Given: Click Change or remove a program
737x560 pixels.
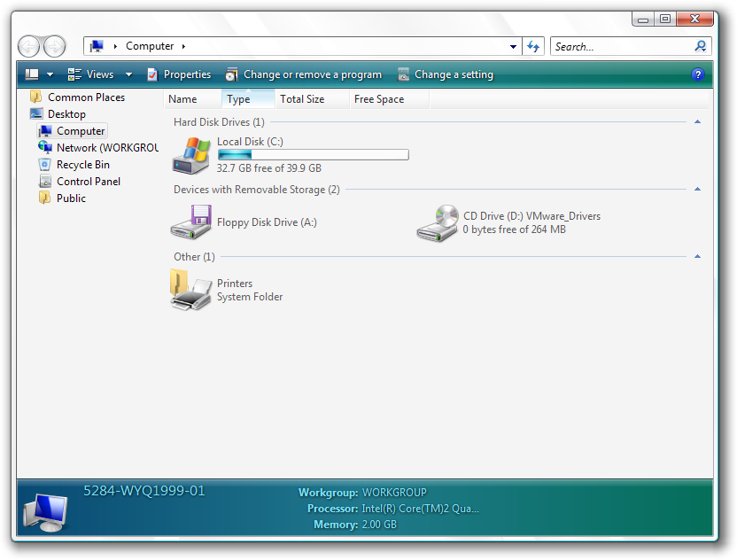Looking at the screenshot, I should (x=304, y=74).
